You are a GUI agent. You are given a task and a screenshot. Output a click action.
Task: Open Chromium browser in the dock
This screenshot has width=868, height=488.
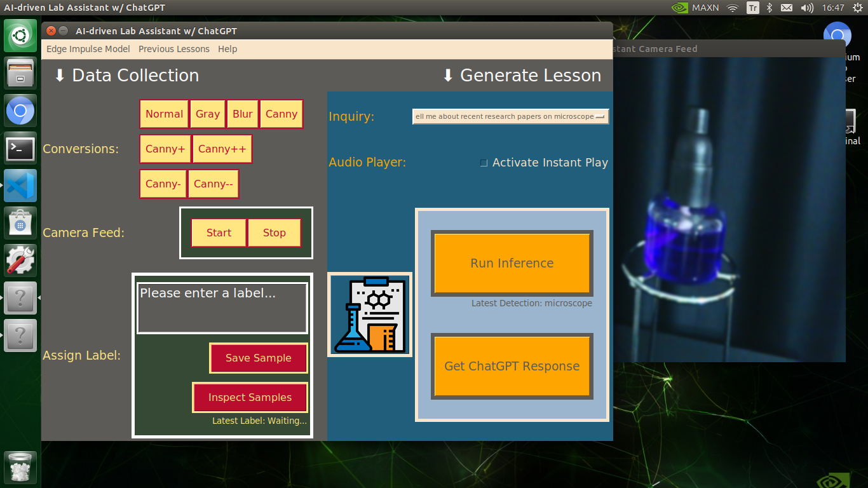pos(20,111)
